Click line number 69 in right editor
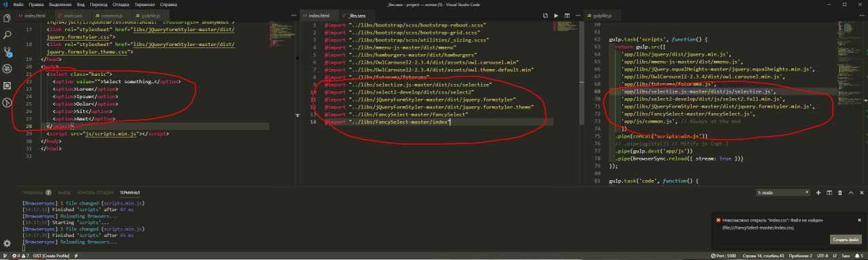868x260 pixels. pos(597,91)
